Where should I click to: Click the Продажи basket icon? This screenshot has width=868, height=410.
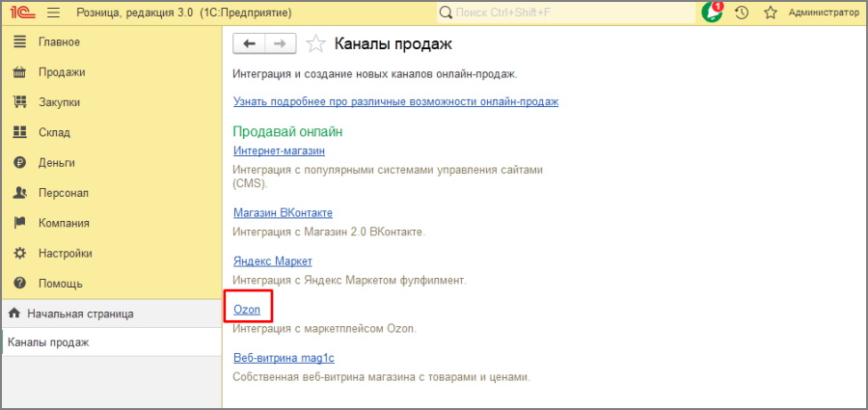20,72
